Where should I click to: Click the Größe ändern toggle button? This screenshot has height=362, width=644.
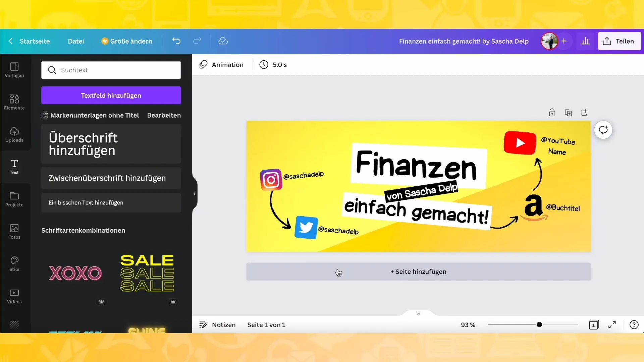pyautogui.click(x=128, y=41)
